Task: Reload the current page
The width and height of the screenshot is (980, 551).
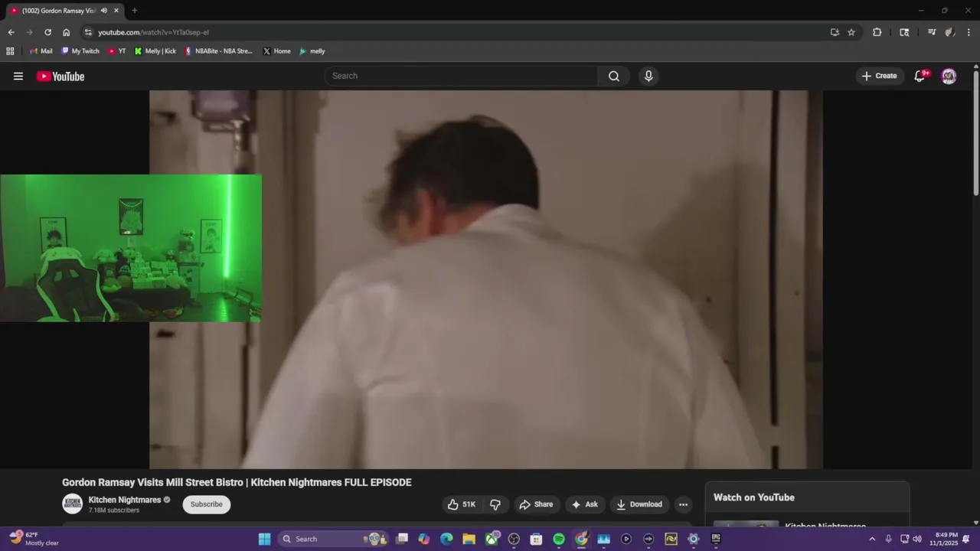Action: [47, 32]
